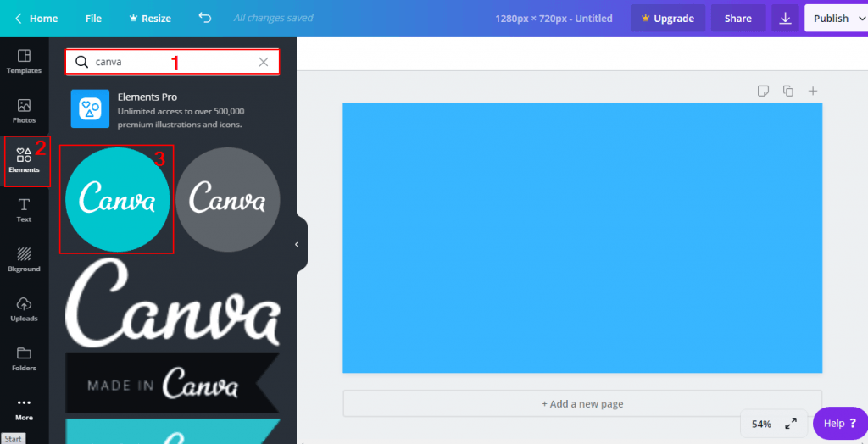Image resolution: width=868 pixels, height=444 pixels.
Task: Select the teal circle Canva logo
Action: coord(117,200)
